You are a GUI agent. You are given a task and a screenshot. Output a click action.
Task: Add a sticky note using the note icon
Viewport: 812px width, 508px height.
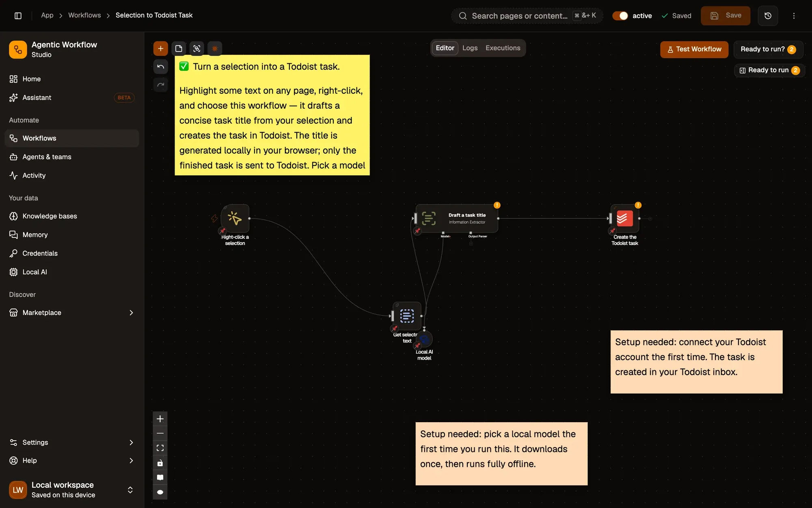click(x=179, y=48)
